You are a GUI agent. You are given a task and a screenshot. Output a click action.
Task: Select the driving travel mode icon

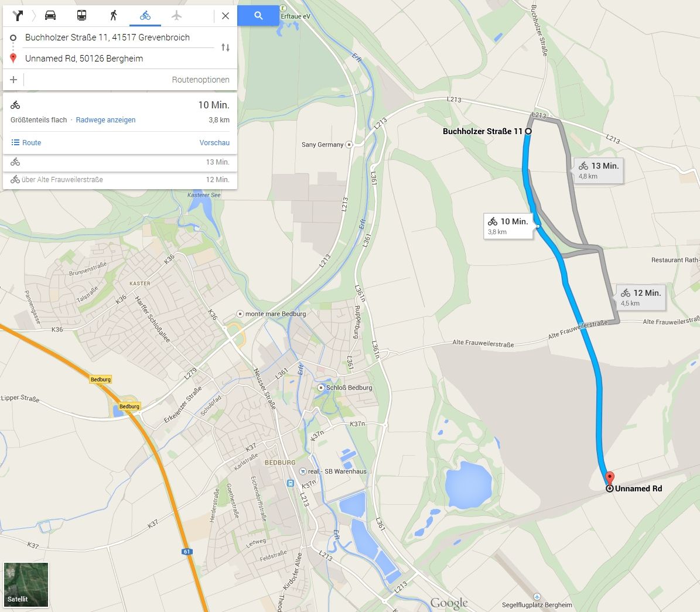click(50, 16)
